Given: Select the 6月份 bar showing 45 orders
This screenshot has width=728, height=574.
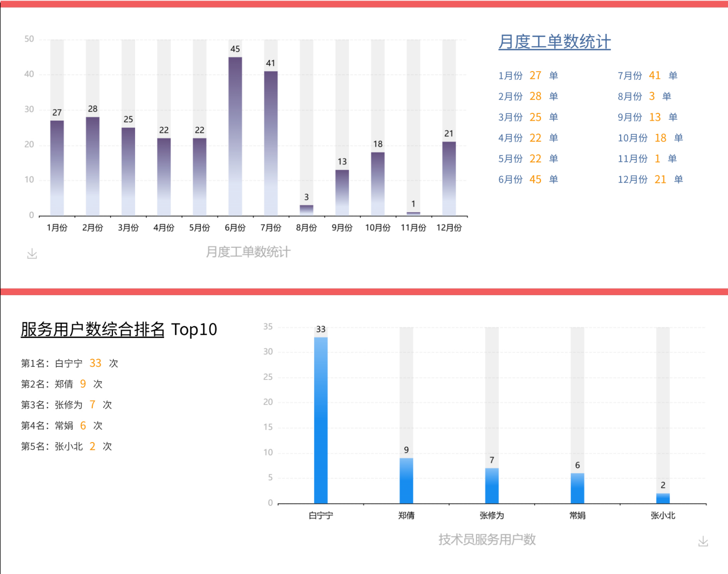Looking at the screenshot, I should (x=235, y=134).
